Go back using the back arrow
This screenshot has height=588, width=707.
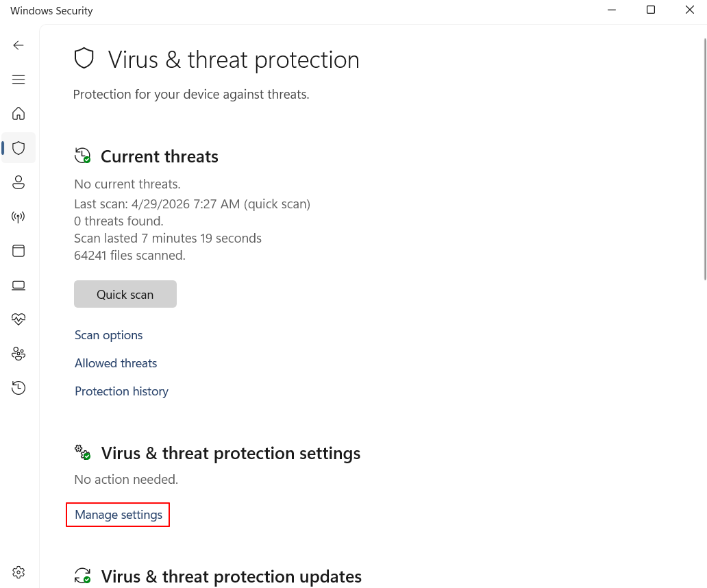pos(18,45)
